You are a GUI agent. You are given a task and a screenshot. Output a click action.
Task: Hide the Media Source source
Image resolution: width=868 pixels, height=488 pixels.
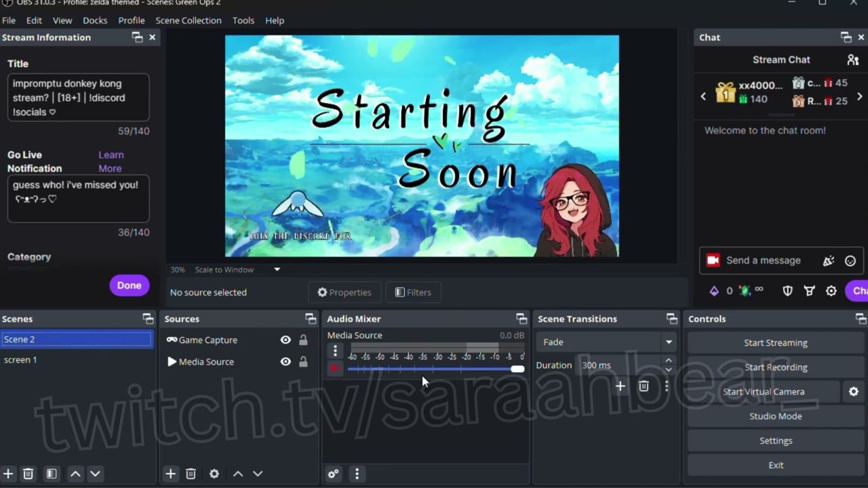(285, 362)
